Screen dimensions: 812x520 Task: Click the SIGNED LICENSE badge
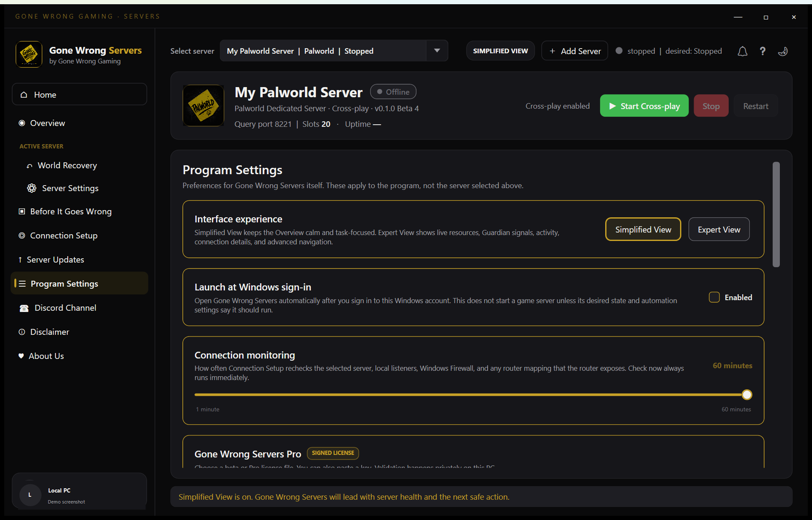(333, 453)
